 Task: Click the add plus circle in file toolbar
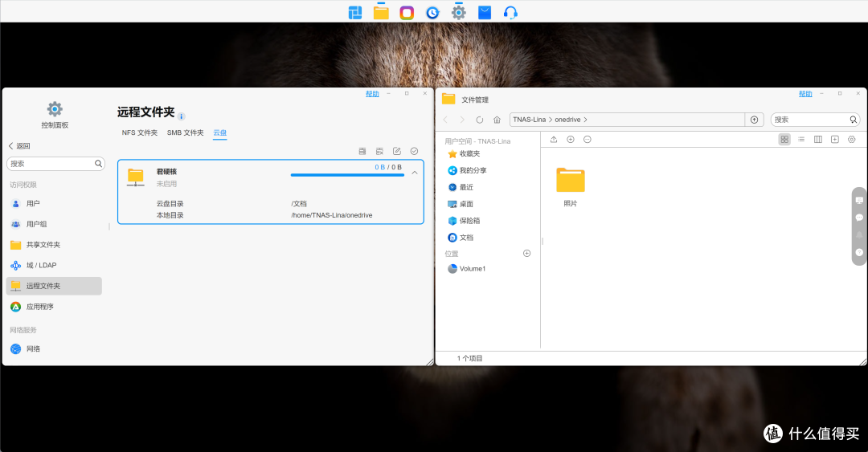tap(570, 140)
